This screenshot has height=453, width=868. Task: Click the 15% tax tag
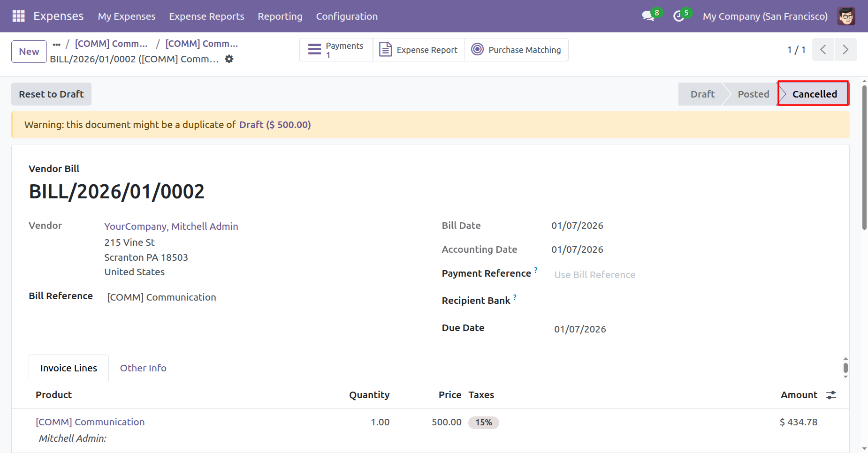pyautogui.click(x=483, y=423)
